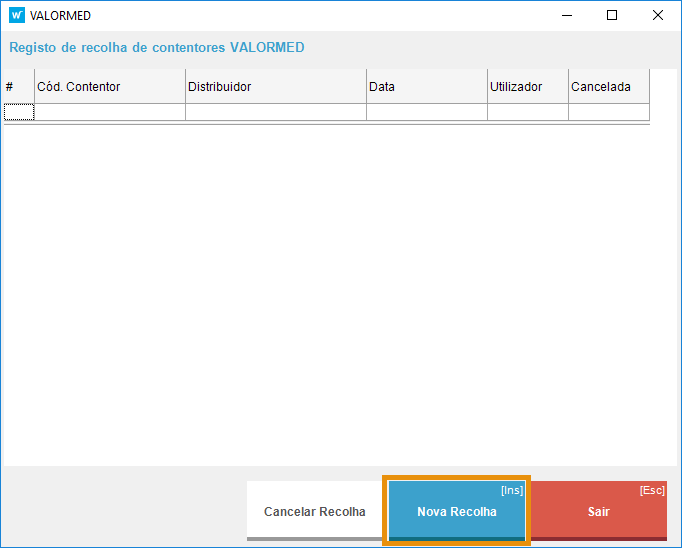Click the Registo de recolha de contentores heading
Image resolution: width=682 pixels, height=548 pixels.
click(157, 47)
